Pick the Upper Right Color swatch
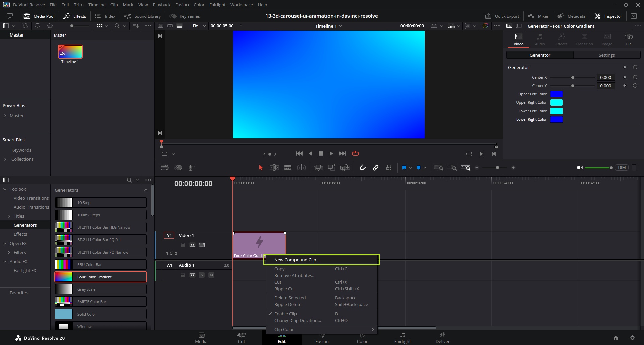The width and height of the screenshot is (644, 345). coord(556,102)
